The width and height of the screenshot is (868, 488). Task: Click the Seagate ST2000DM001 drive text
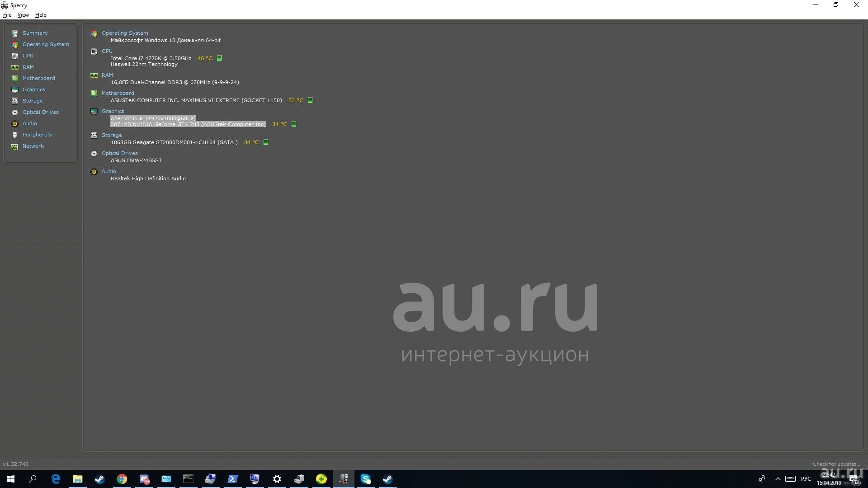pos(174,142)
